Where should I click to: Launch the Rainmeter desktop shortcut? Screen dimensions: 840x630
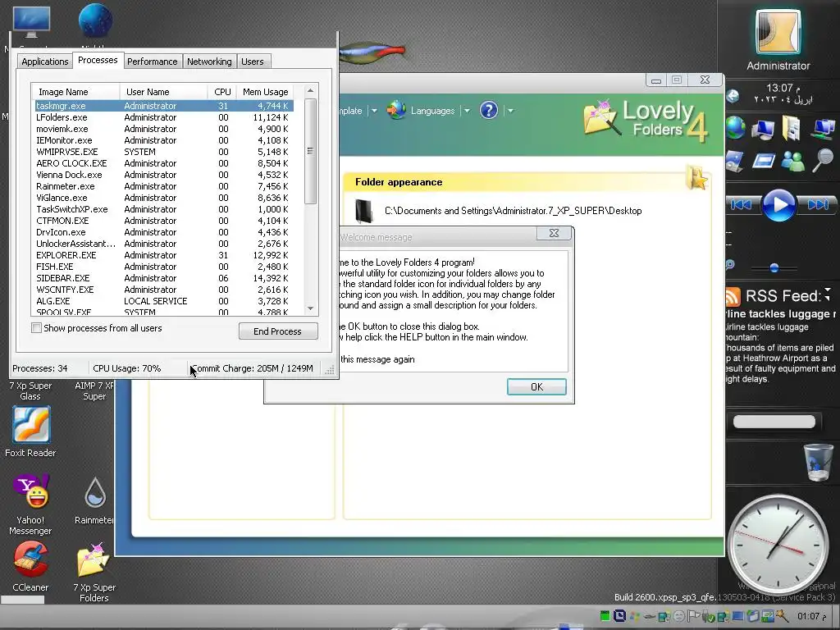(x=95, y=492)
